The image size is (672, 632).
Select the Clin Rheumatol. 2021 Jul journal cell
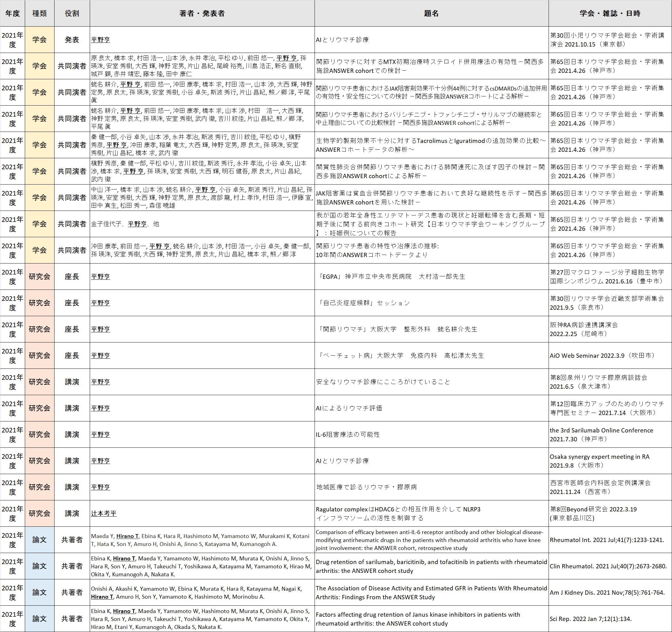[x=610, y=567]
